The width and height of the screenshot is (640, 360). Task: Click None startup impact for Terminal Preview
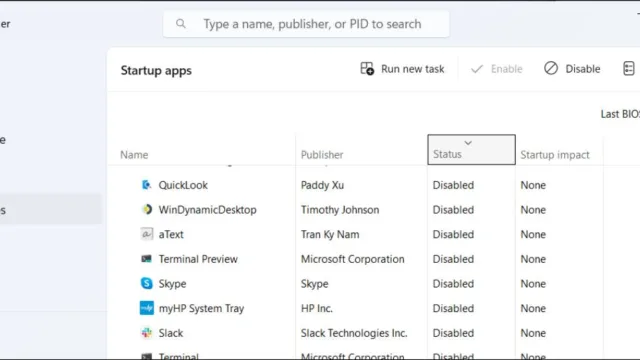coord(533,259)
